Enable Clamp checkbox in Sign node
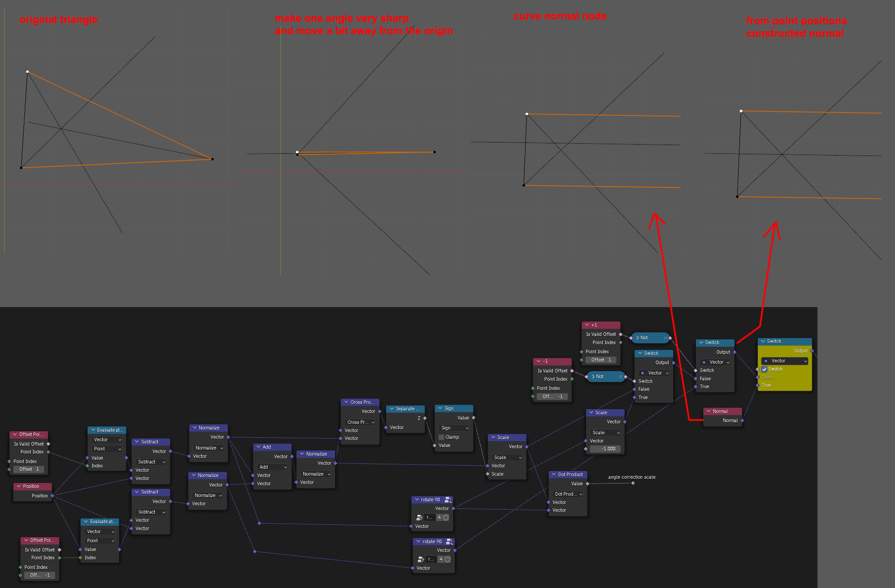 click(441, 437)
